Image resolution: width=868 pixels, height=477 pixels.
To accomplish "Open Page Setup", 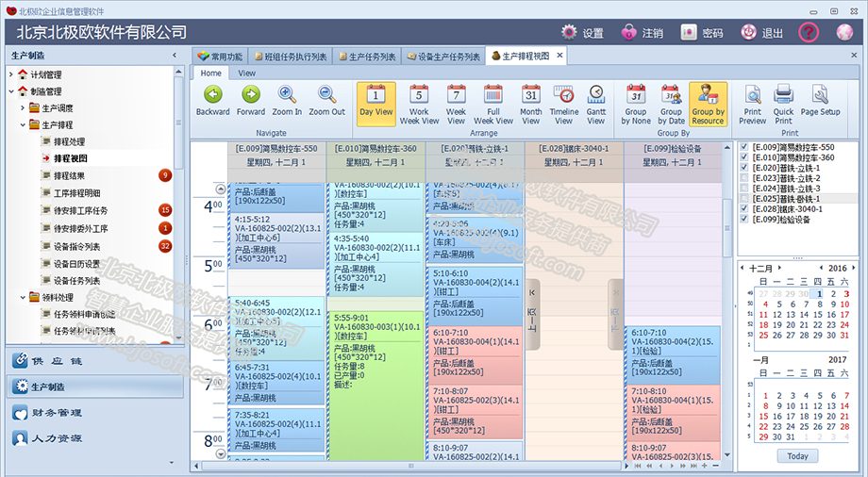I will tap(821, 101).
